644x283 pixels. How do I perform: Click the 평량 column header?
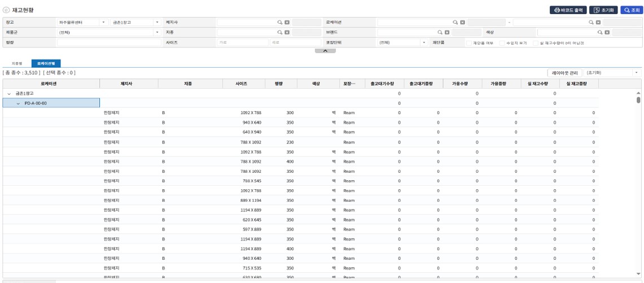[x=281, y=84]
